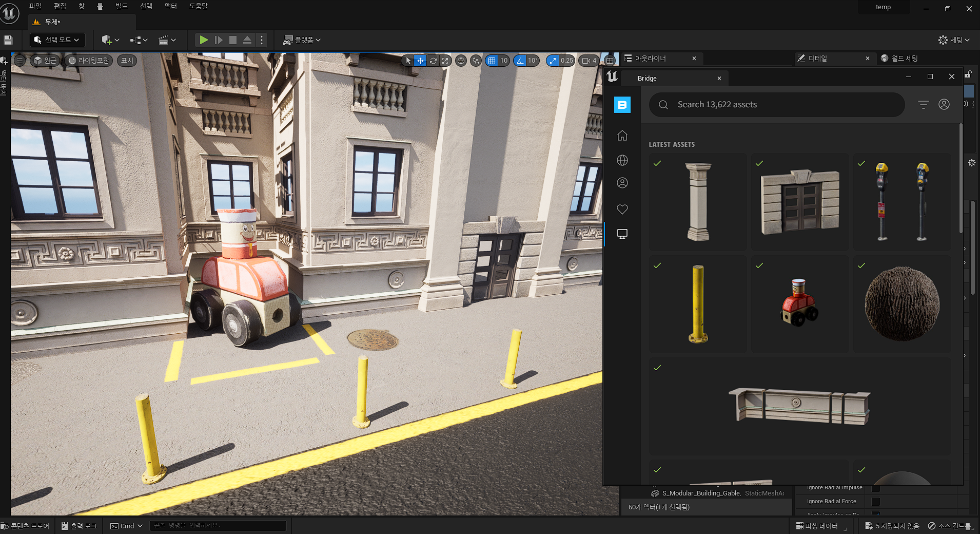The image size is (980, 534).
Task: Open the 출력 로그 output log
Action: 80,526
